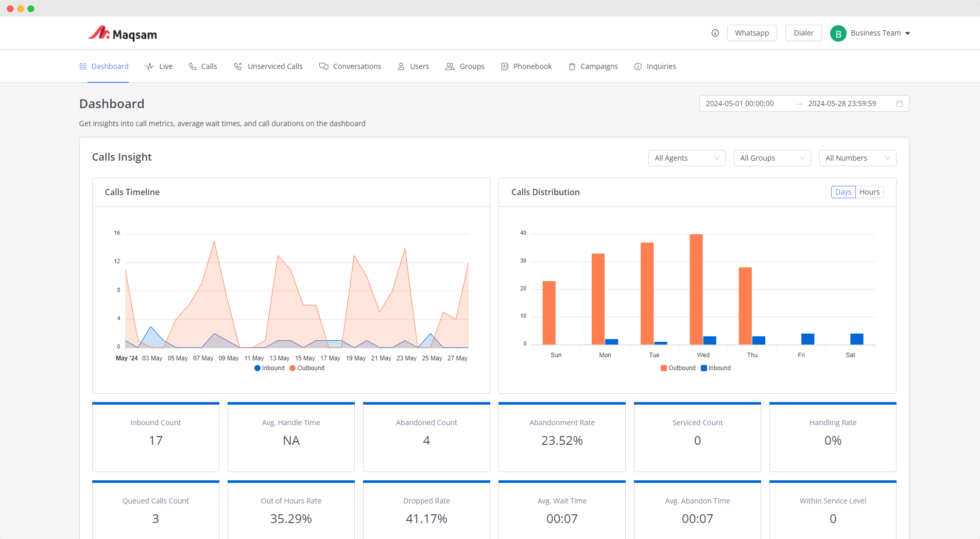The height and width of the screenshot is (539, 980).
Task: Click the Live pulse icon
Action: coord(150,66)
